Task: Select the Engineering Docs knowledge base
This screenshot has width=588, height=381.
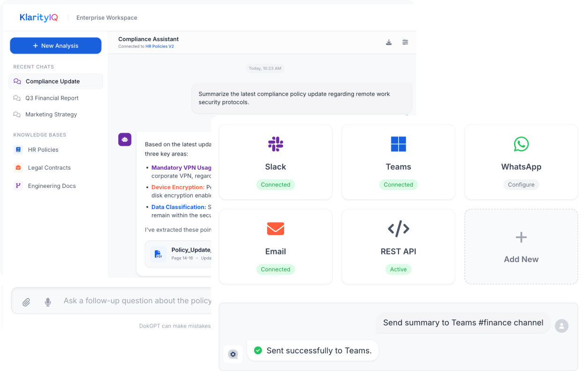Action: coord(52,186)
